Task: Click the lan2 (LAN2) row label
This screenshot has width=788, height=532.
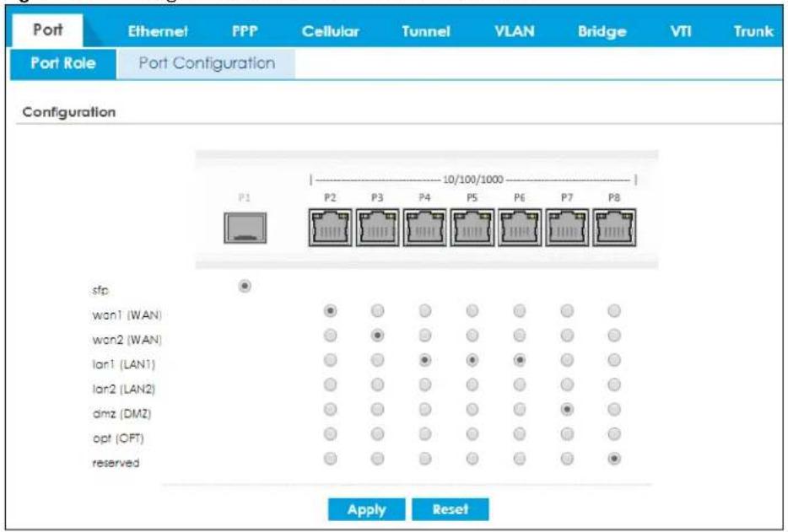Action: [124, 389]
